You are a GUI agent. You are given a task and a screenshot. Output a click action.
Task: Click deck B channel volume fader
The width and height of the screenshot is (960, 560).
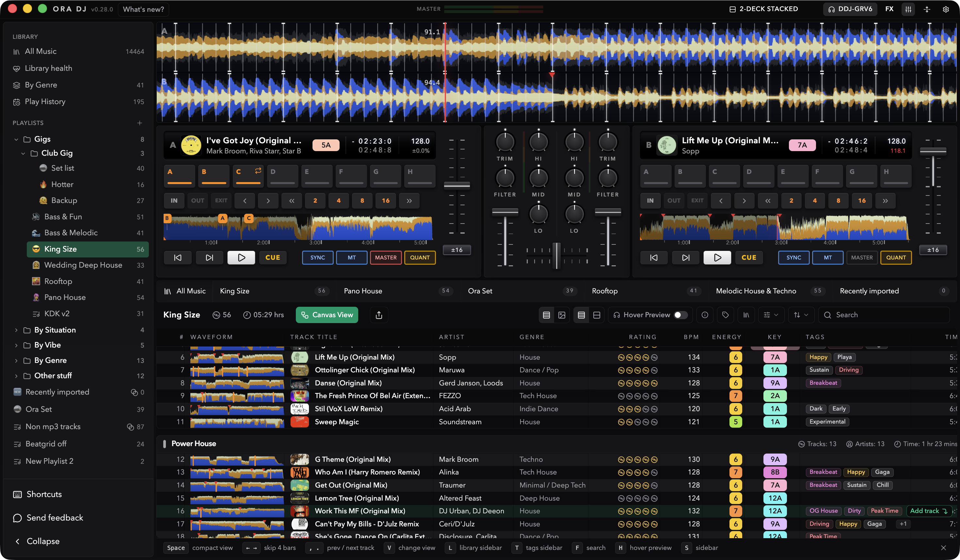coord(608,212)
